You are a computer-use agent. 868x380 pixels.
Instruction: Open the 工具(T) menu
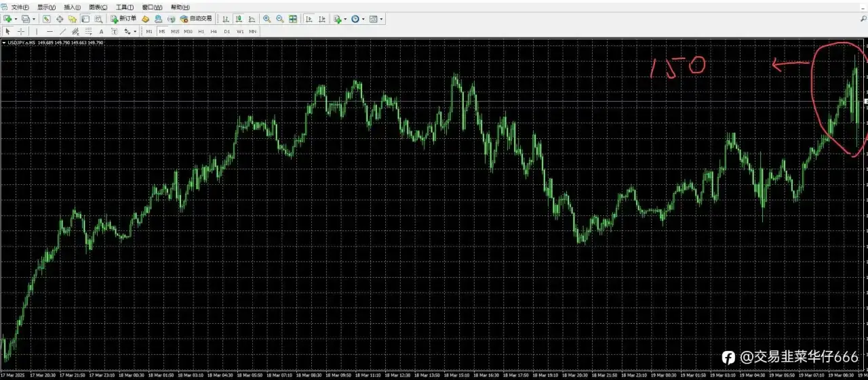pos(125,7)
